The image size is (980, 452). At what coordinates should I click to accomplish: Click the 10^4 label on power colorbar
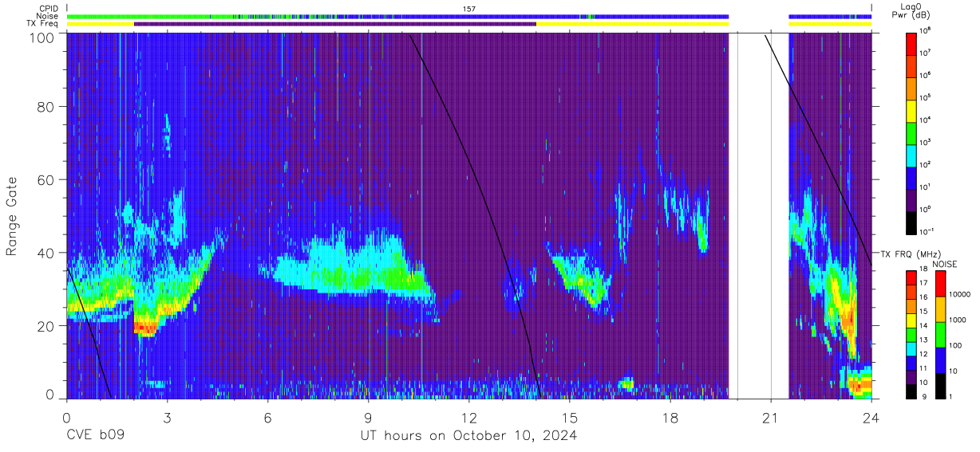(x=926, y=120)
